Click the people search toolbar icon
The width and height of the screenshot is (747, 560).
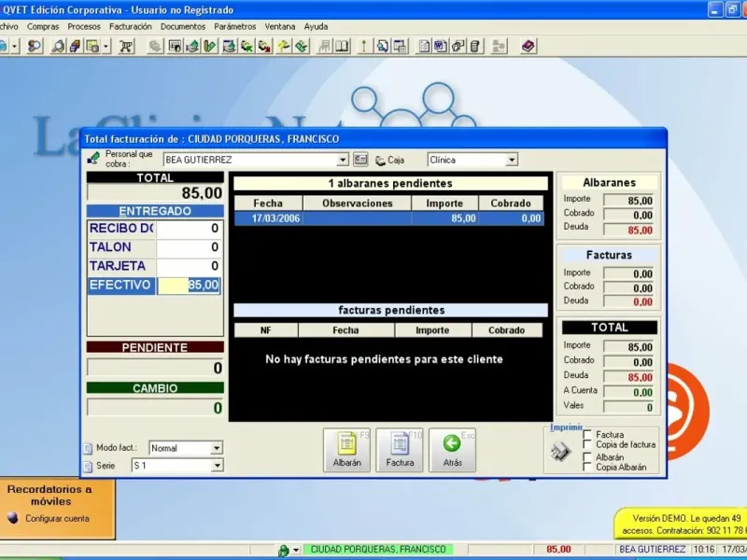point(35,46)
